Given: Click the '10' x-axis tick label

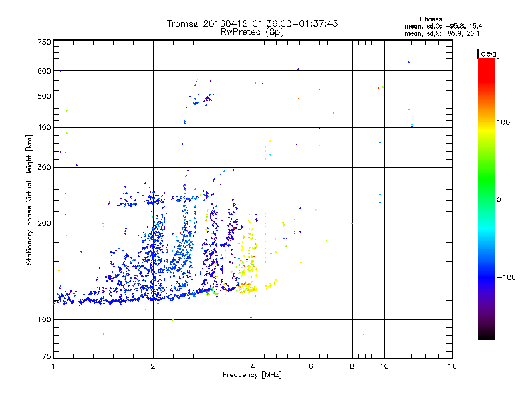Looking at the screenshot, I should [384, 366].
